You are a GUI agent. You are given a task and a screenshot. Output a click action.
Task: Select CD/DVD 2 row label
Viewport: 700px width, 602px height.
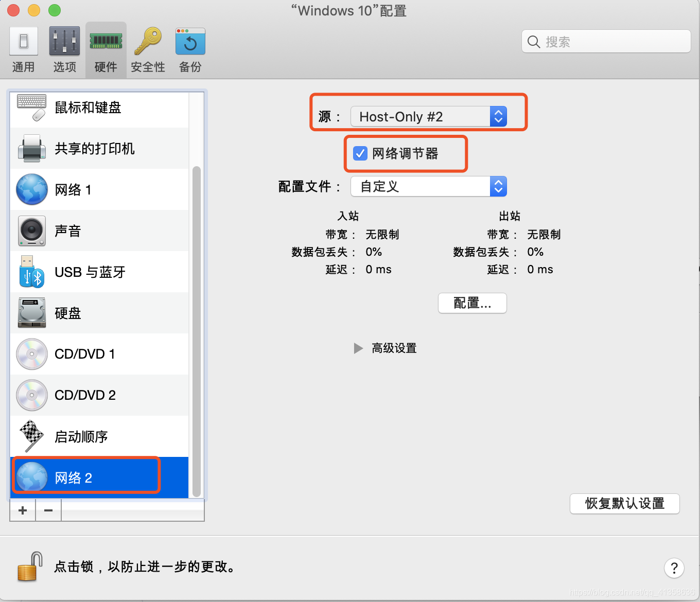coord(85,395)
